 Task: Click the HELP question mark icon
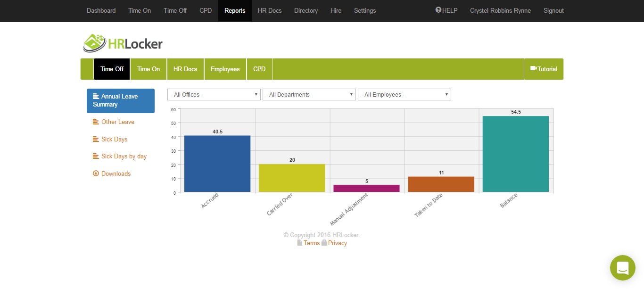438,10
